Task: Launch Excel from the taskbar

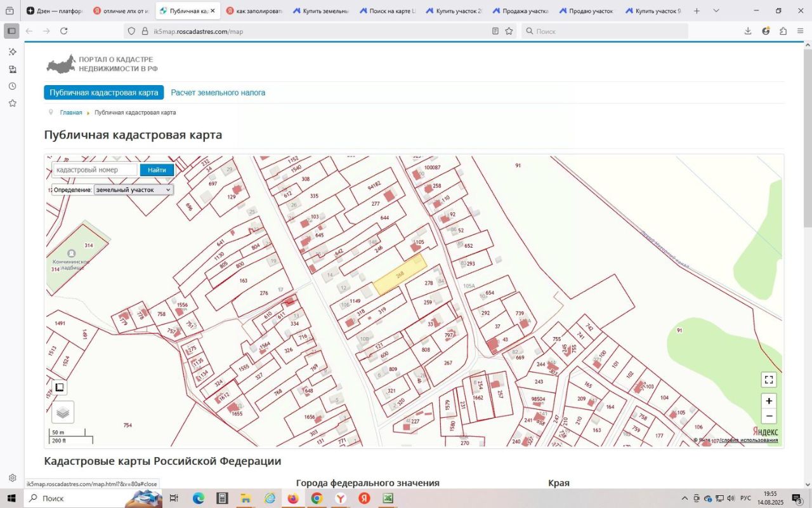Action: (388, 498)
